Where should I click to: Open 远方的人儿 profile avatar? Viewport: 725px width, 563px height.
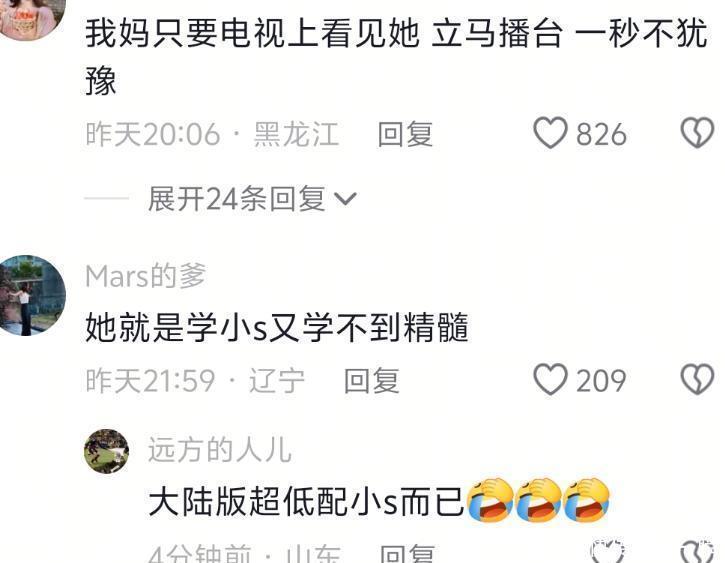point(106,451)
